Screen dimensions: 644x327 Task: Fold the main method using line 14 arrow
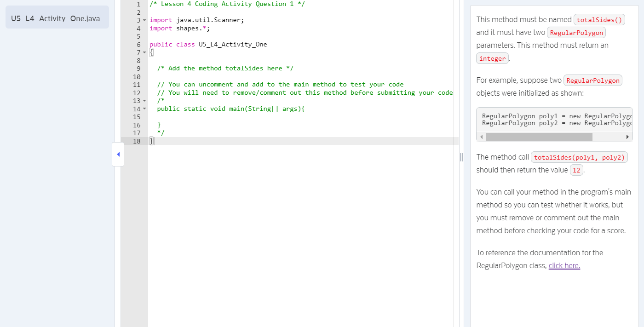coord(144,109)
